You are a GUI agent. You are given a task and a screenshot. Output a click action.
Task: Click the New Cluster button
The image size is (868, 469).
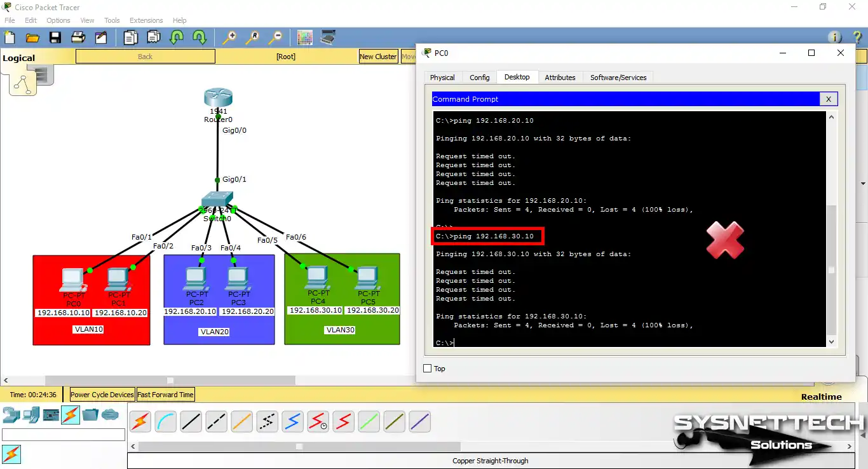[378, 56]
